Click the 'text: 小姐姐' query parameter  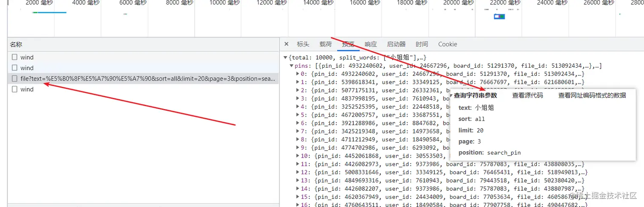[476, 108]
